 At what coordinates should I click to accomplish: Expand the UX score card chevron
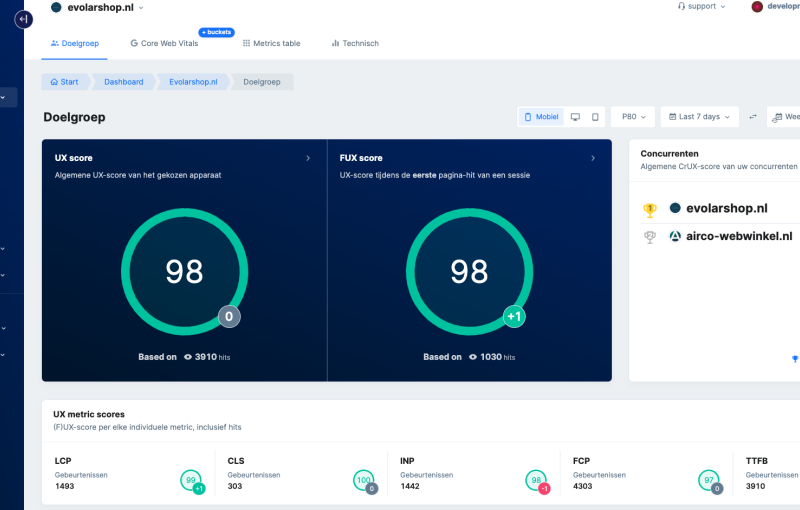click(308, 158)
